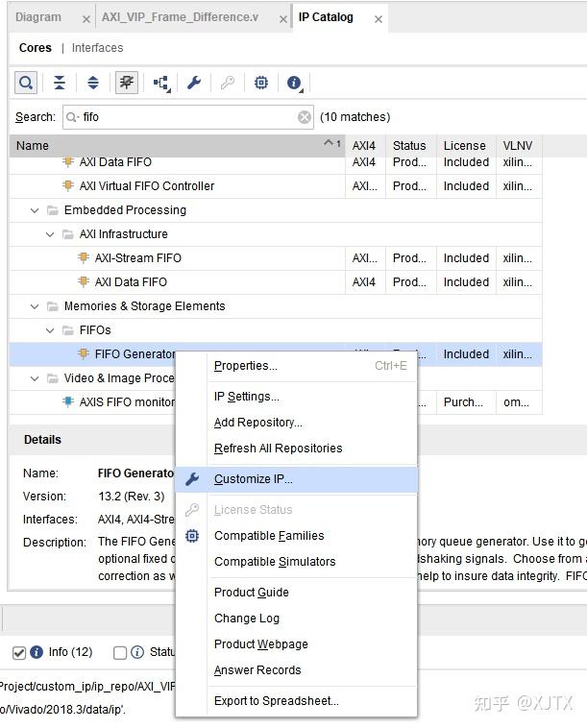Image resolution: width=587 pixels, height=728 pixels.
Task: Collapse the FIFOs folder
Action: 50,330
